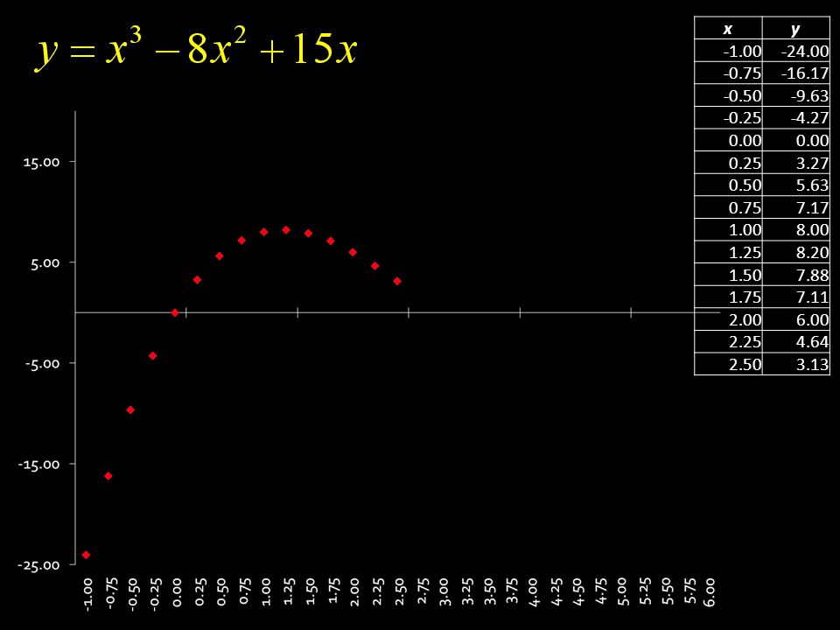Click table cell with y value -24.00

click(795, 51)
